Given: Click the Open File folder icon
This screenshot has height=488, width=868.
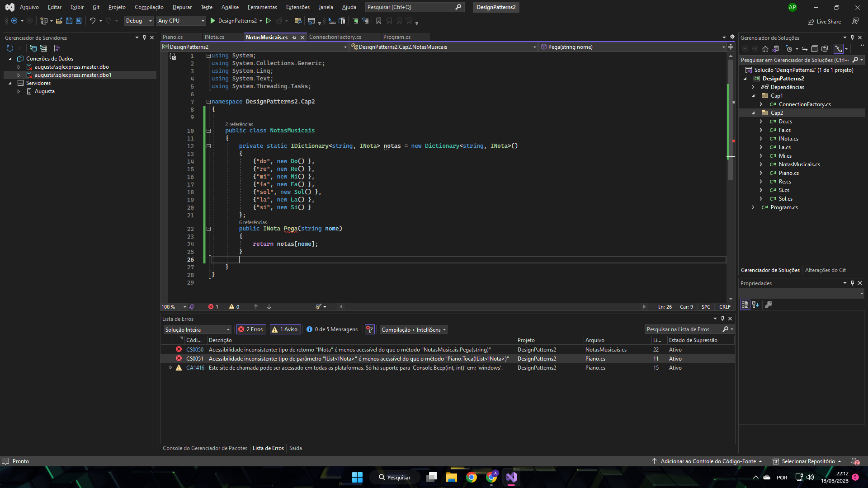Looking at the screenshot, I should 59,21.
